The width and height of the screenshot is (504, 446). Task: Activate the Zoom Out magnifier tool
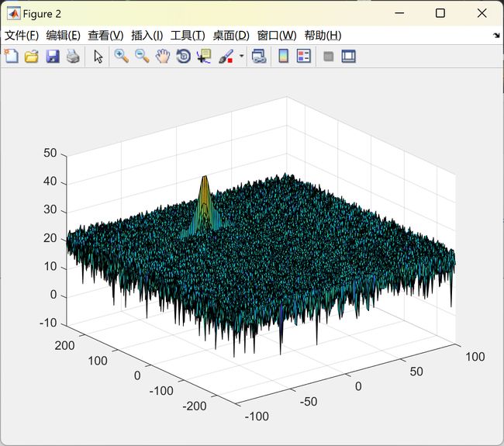[x=142, y=57]
